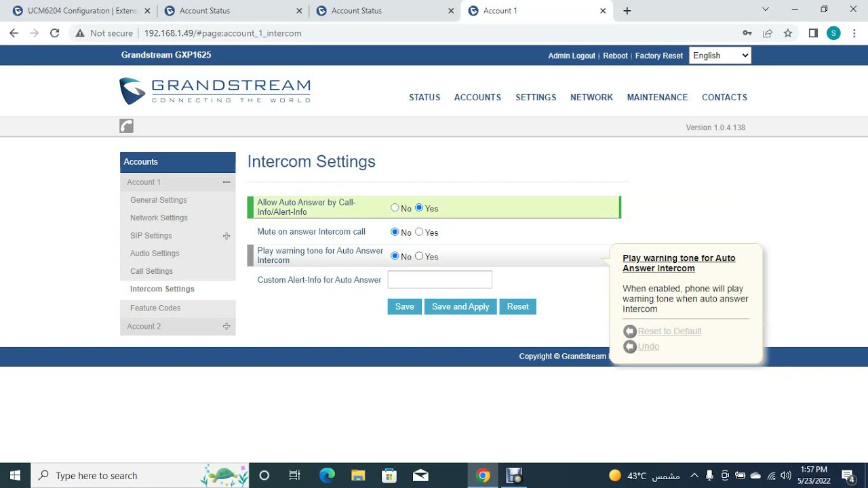The width and height of the screenshot is (868, 488).
Task: Click the Reset button
Action: pos(517,306)
